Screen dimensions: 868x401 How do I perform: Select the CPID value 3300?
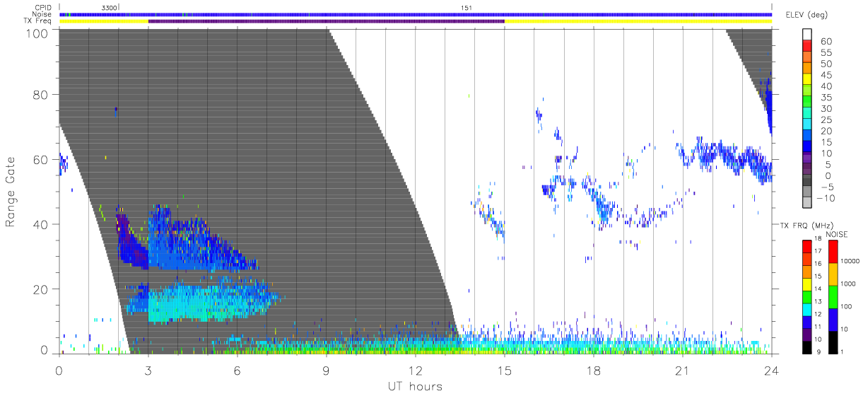108,8
